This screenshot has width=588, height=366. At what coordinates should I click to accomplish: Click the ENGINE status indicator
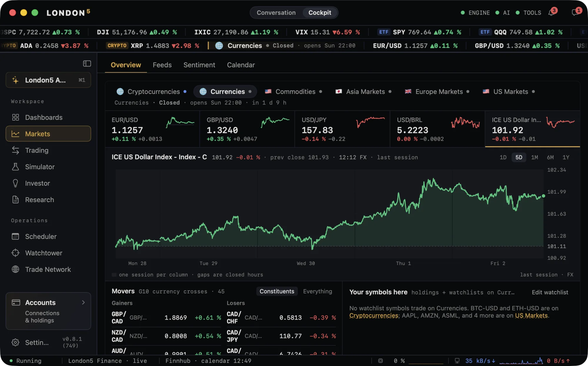pyautogui.click(x=475, y=13)
